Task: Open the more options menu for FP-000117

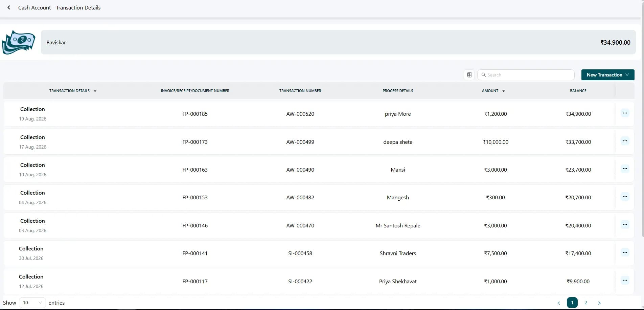Action: click(x=625, y=280)
